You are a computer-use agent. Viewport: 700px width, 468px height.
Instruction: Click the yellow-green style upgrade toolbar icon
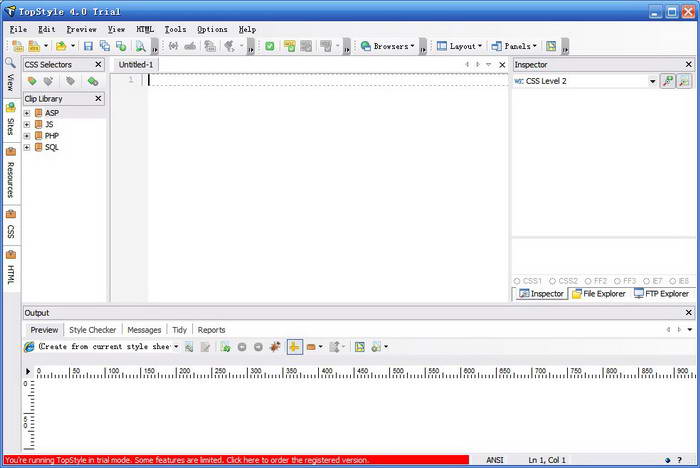coord(289,46)
